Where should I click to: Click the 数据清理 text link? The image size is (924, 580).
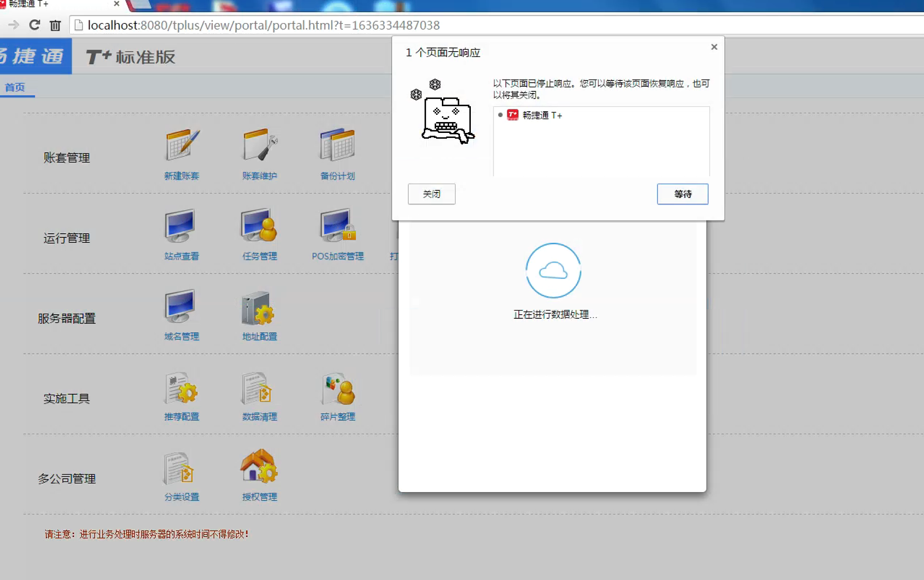(260, 416)
